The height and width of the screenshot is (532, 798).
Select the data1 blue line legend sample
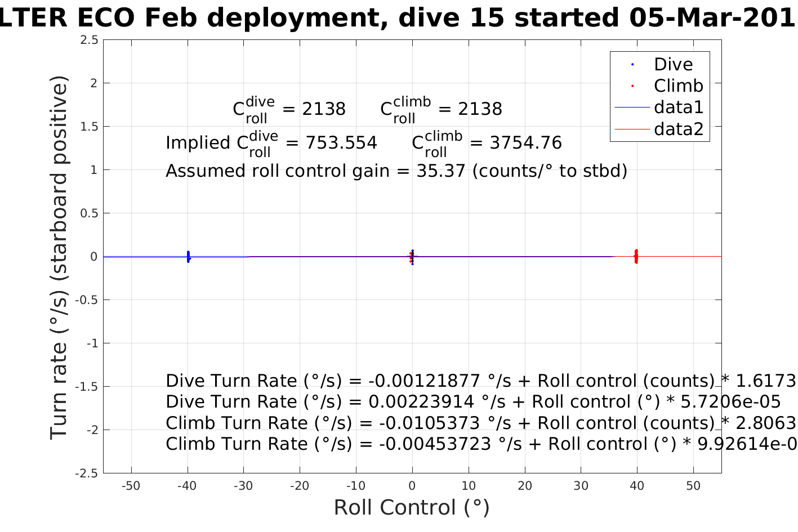tap(632, 108)
